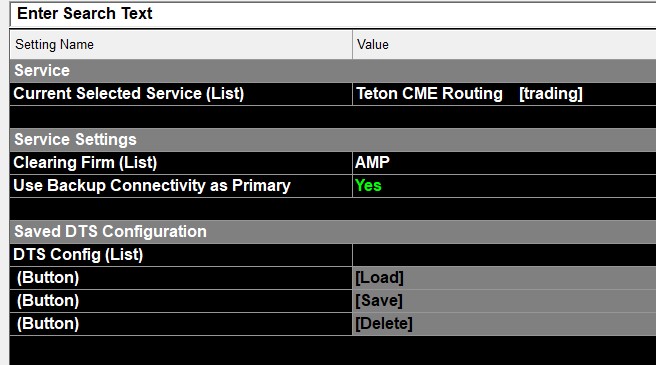
Task: Select the (Button) label beside [Delete]
Action: click(x=181, y=324)
